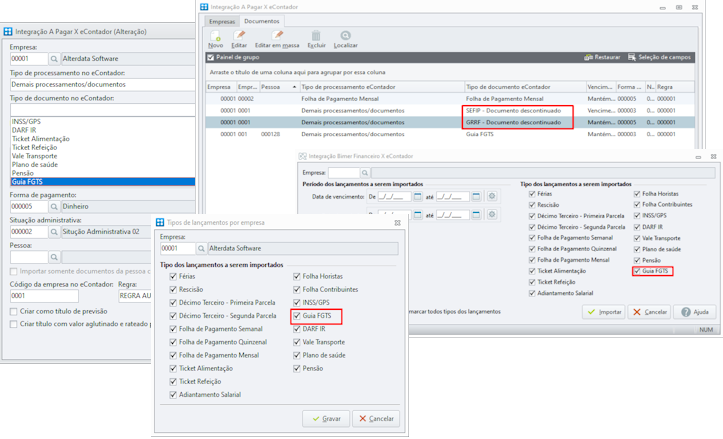The image size is (723, 439).
Task: Click Empresa code field in Bimer Financeiro window
Action: [344, 172]
